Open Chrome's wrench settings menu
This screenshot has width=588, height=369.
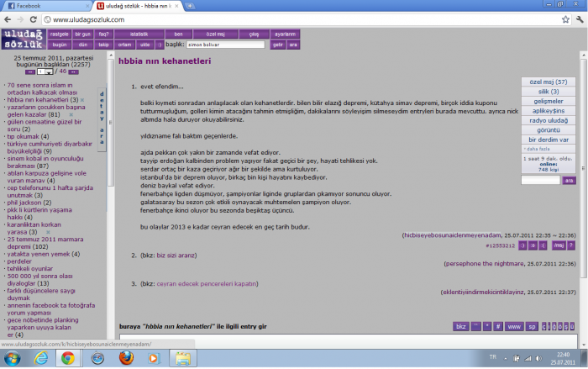[578, 18]
